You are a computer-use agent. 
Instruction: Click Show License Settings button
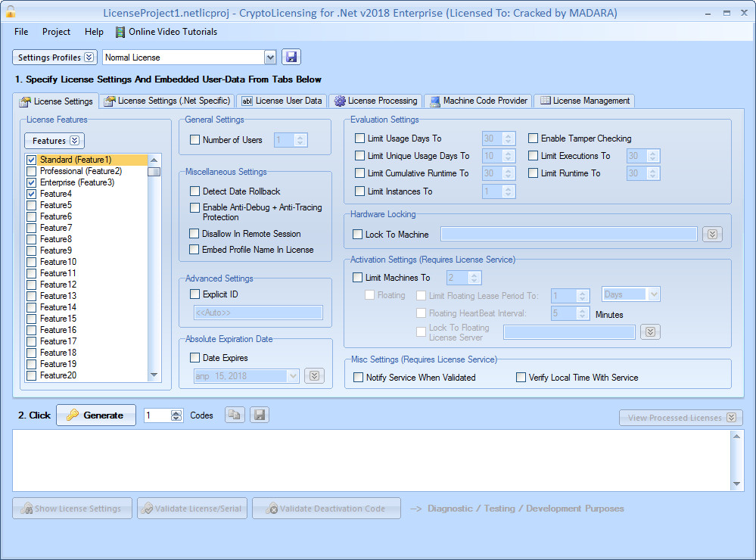click(x=72, y=509)
